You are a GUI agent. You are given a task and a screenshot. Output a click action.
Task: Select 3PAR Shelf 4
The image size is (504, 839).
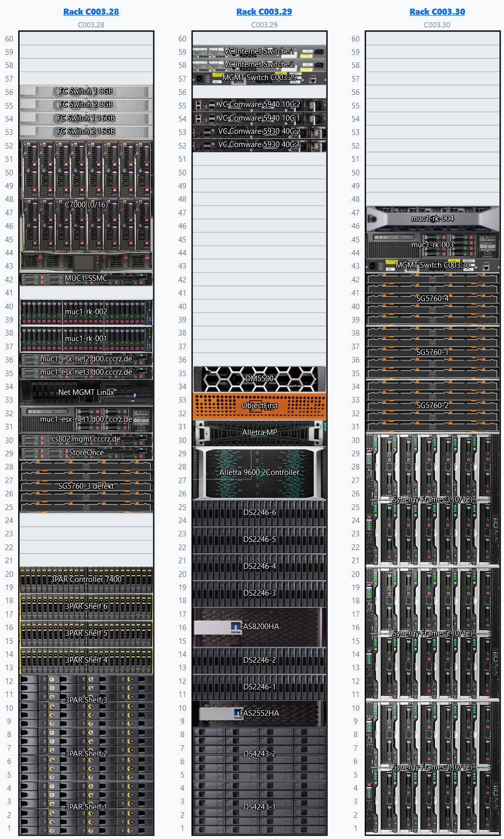(86, 661)
